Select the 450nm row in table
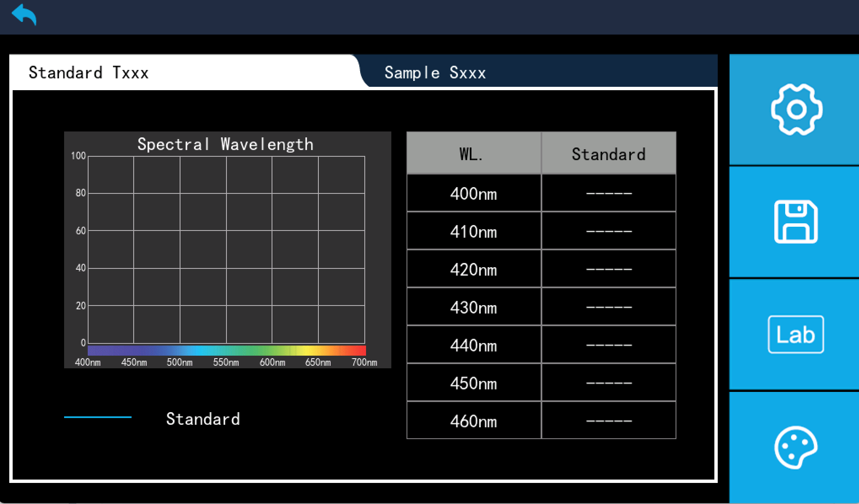This screenshot has height=504, width=859. [473, 383]
